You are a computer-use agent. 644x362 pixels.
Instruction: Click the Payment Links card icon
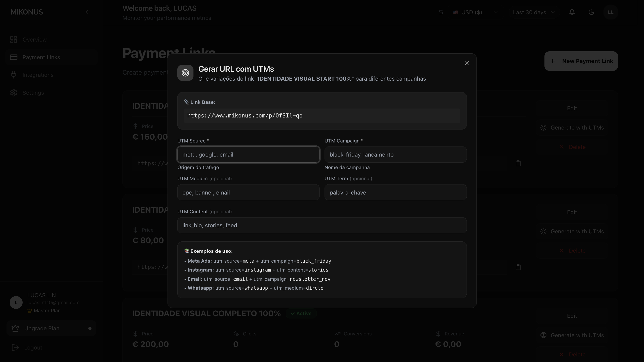pos(14,57)
